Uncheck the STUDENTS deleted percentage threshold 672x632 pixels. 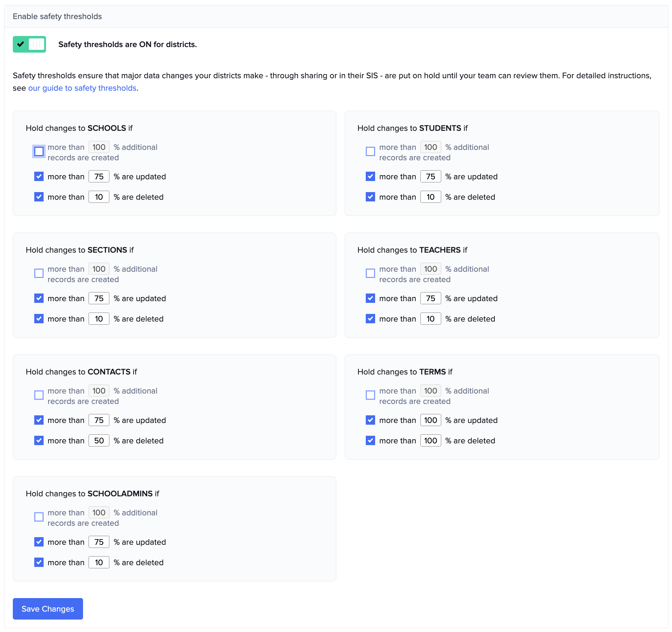370,197
